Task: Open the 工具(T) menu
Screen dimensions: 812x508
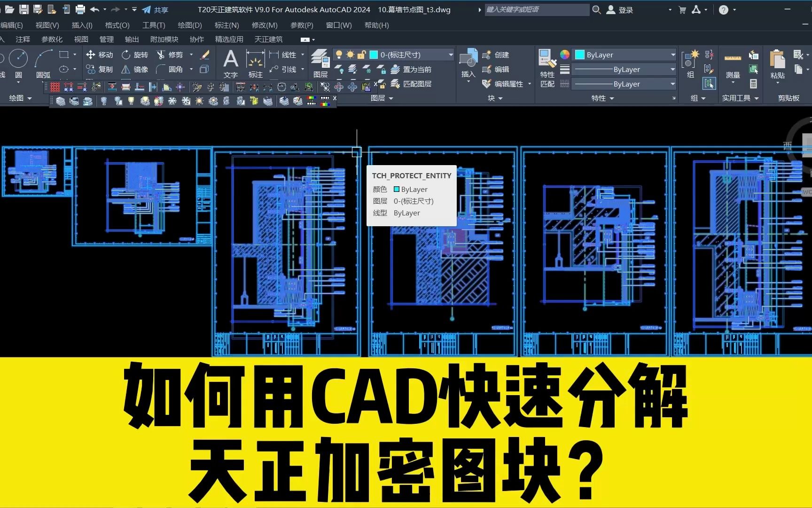Action: point(154,25)
